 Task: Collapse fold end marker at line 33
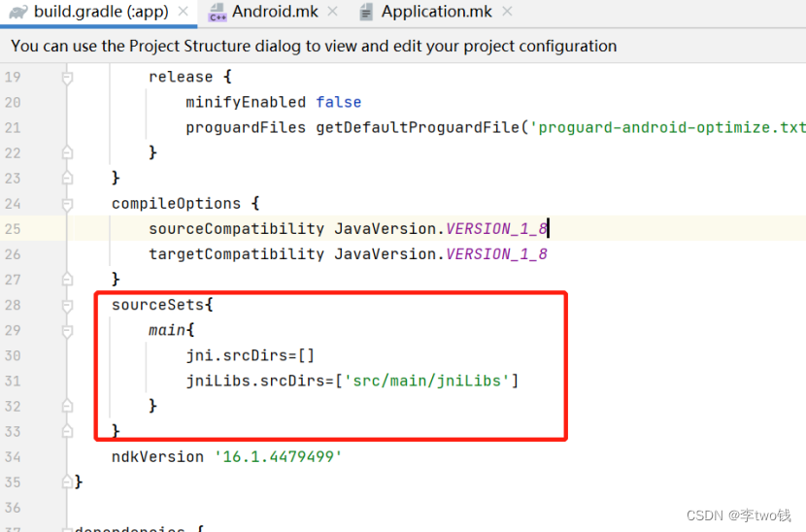point(67,431)
